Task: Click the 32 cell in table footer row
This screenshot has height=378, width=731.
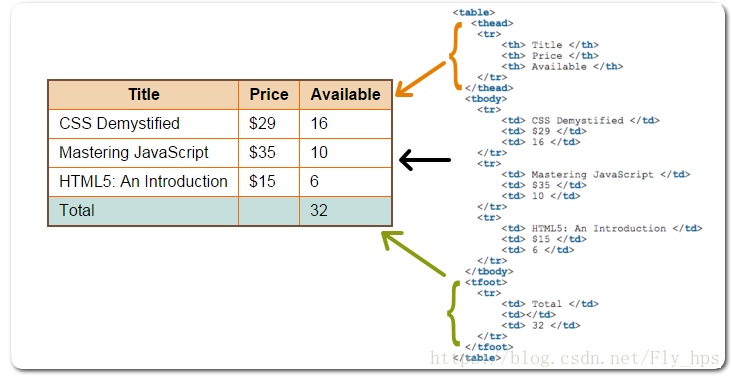Action: [345, 211]
